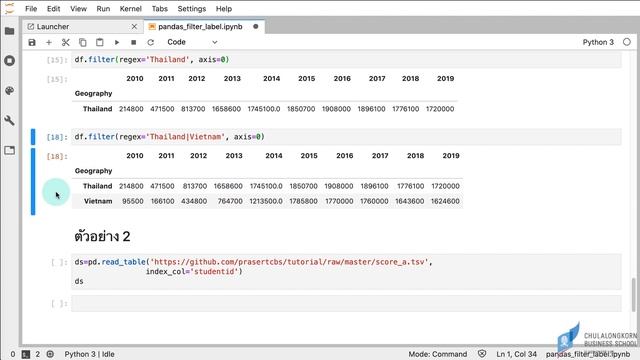Open the Edit menu

(53, 9)
